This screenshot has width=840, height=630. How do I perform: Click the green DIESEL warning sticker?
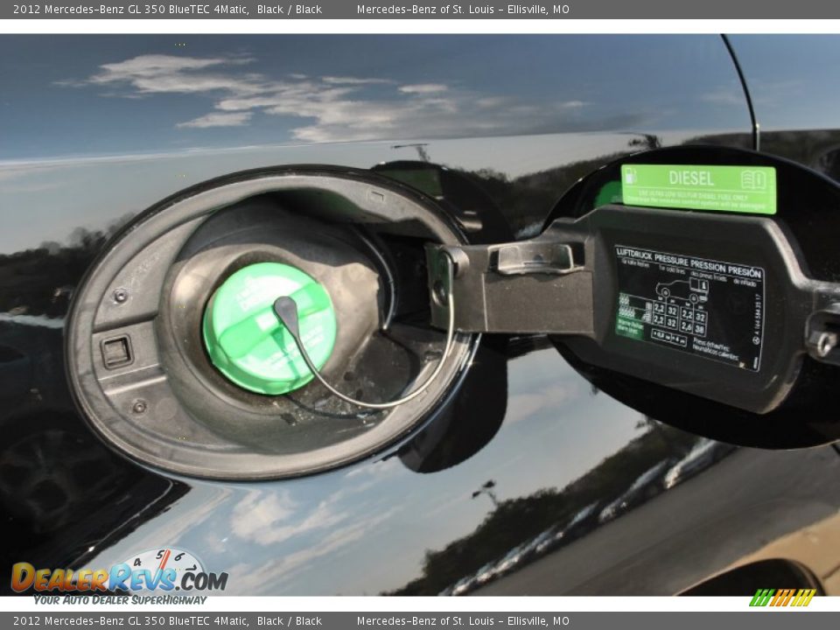coord(698,188)
